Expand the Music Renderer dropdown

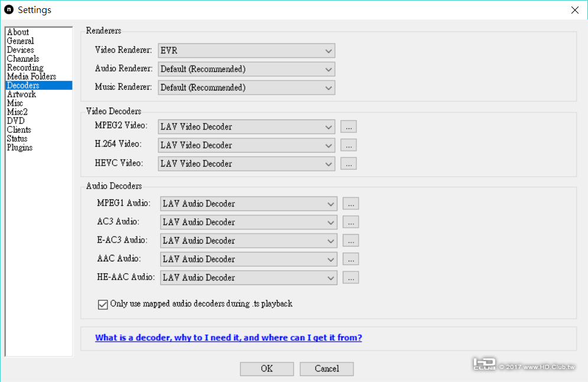246,88
